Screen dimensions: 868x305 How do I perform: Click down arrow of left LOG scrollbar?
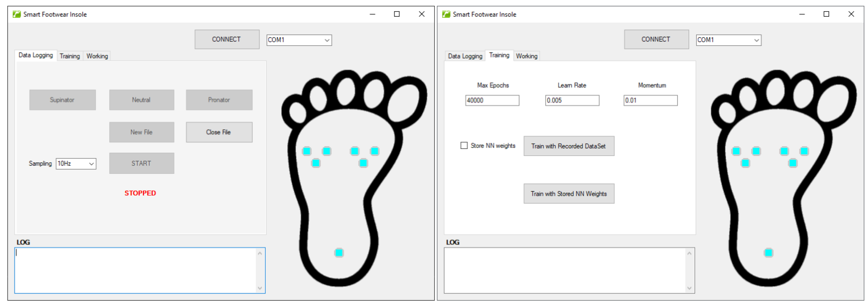point(260,288)
